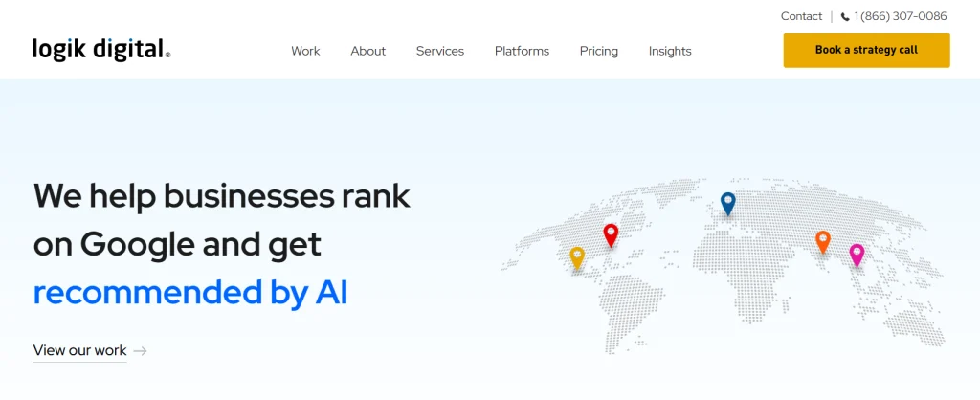
Task: Open the Insights menu item
Action: [x=670, y=52]
